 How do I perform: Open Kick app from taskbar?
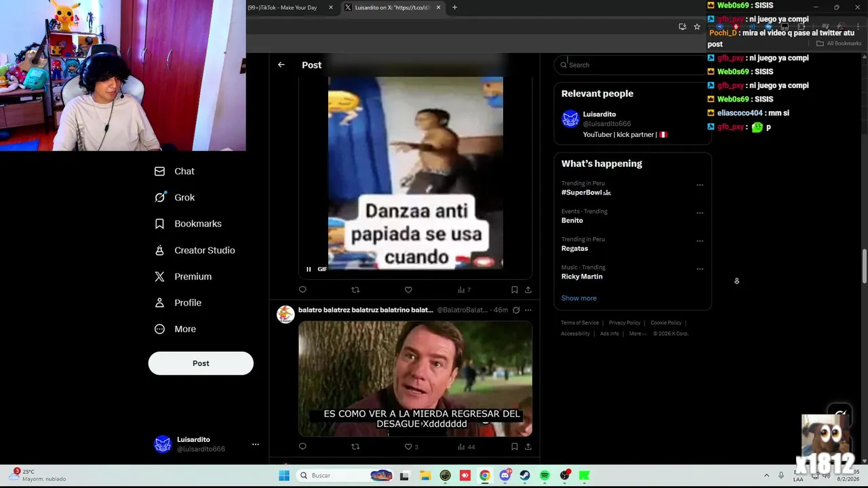tap(585, 476)
